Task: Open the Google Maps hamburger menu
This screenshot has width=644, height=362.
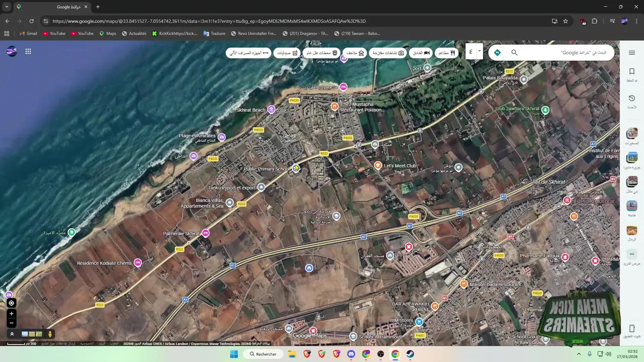Action: (x=632, y=53)
